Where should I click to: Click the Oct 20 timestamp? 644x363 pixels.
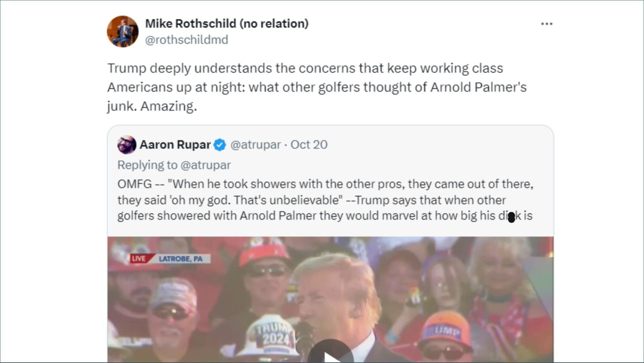pos(309,145)
